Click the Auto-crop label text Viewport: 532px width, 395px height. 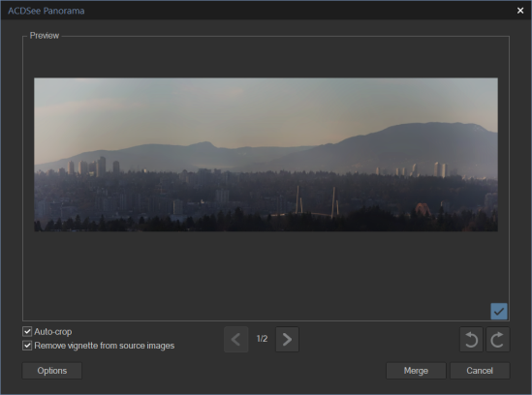tap(53, 332)
